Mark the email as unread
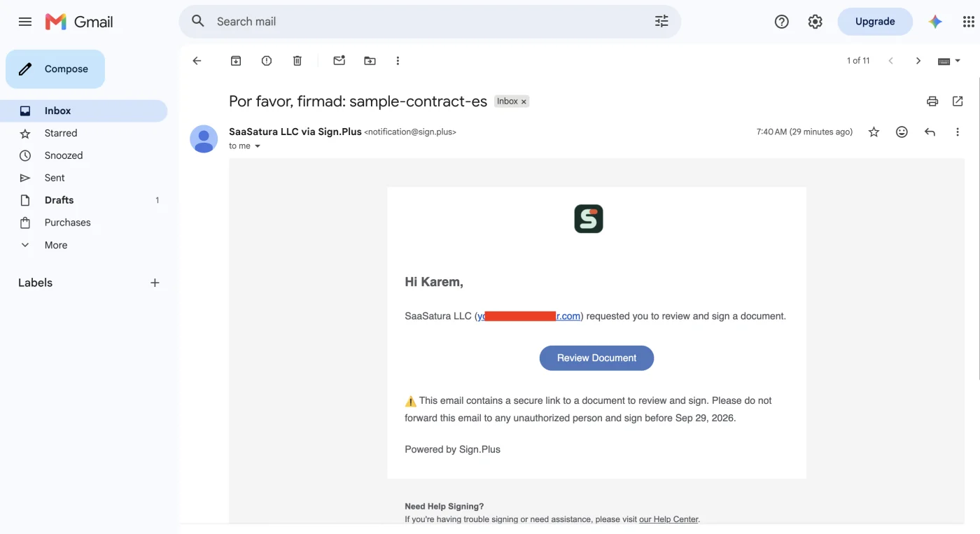This screenshot has width=980, height=534. (339, 61)
